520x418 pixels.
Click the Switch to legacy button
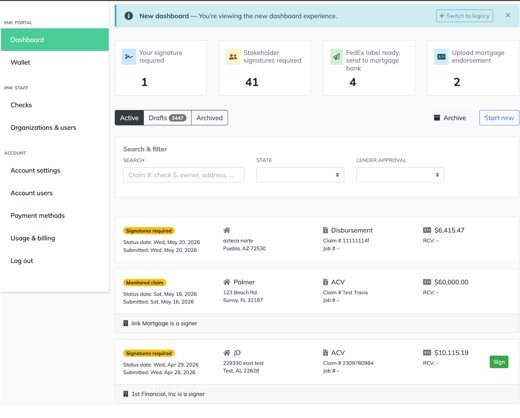[x=465, y=16]
